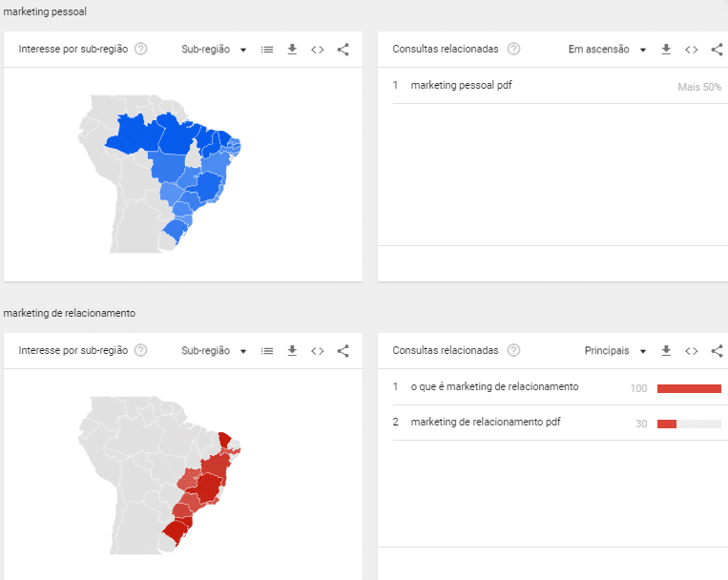Download marketing de relacionamento related queries
728x580 pixels.
pyautogui.click(x=666, y=351)
